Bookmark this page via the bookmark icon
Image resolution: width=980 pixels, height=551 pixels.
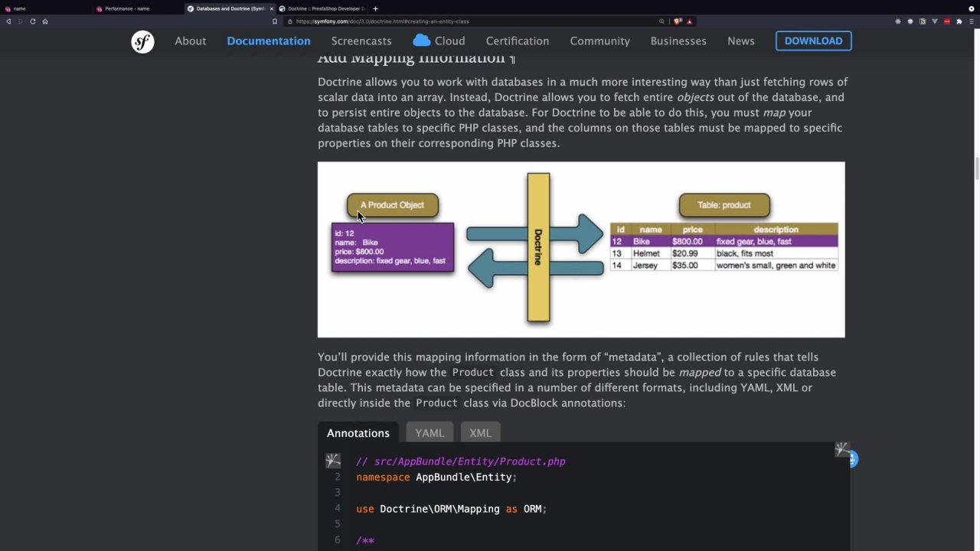[275, 21]
